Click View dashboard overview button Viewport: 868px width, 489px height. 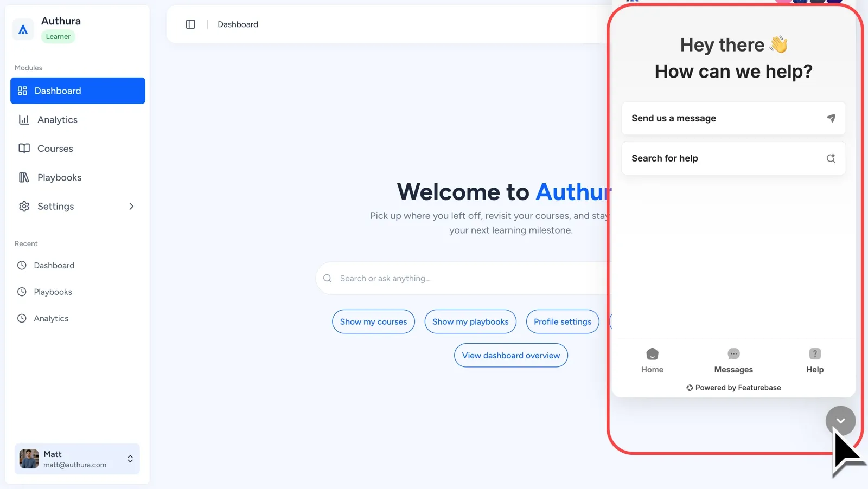pos(511,356)
